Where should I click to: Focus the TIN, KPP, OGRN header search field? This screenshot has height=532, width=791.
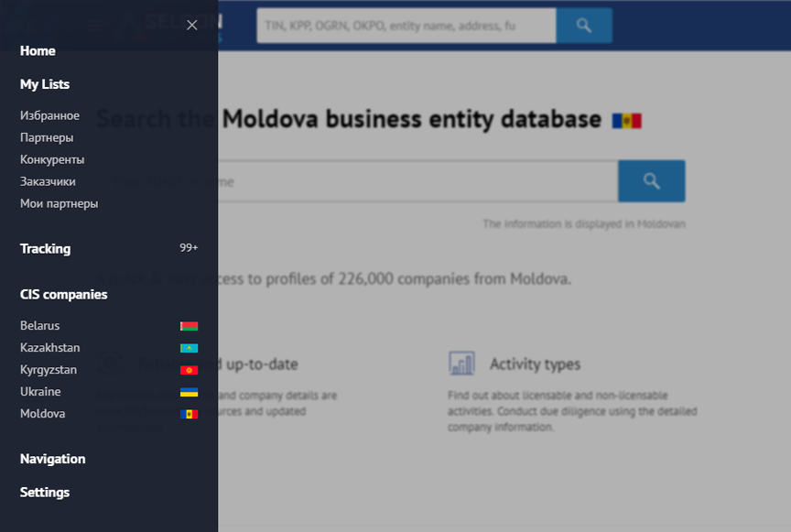point(406,26)
